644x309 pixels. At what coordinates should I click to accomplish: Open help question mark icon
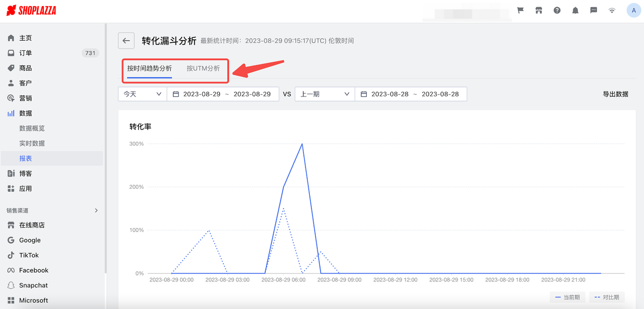[557, 10]
